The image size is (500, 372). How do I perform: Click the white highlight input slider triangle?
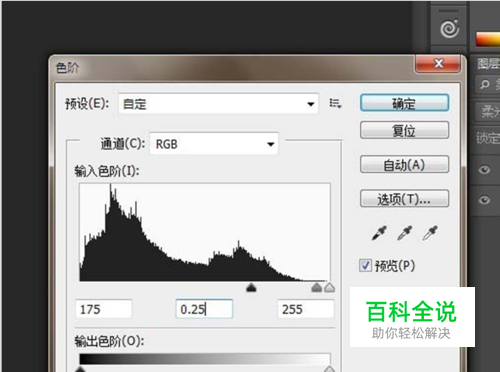pyautogui.click(x=329, y=287)
